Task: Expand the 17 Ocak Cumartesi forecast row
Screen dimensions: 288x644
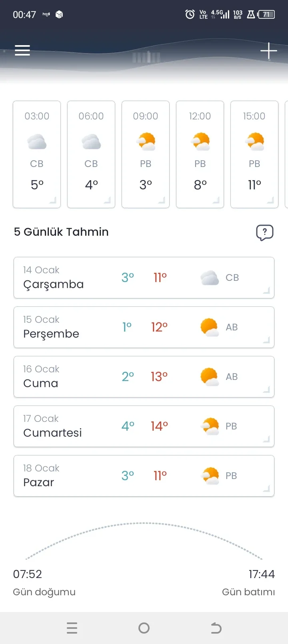Action: click(x=266, y=439)
